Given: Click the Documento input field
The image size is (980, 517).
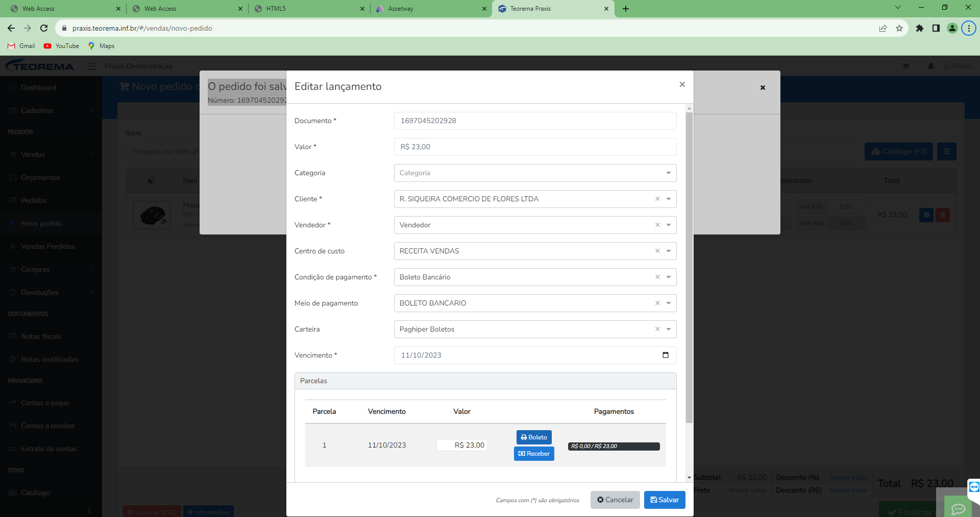Looking at the screenshot, I should tap(535, 121).
